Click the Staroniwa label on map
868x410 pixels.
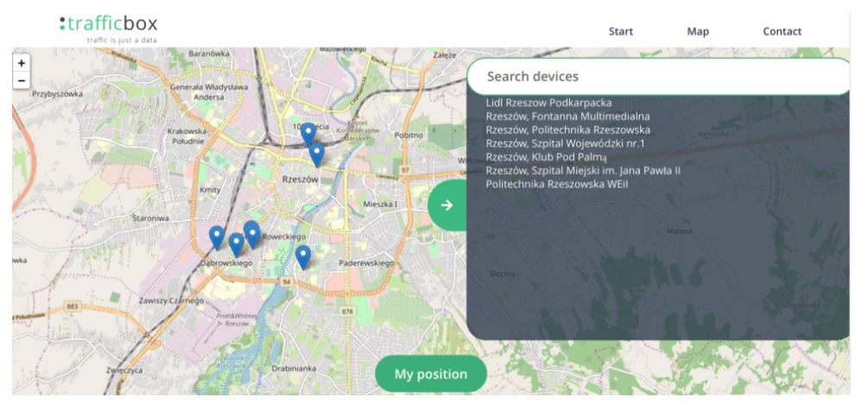[150, 218]
